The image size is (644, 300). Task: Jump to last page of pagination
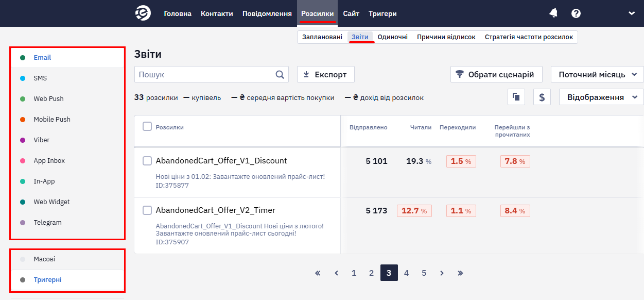[460, 273]
